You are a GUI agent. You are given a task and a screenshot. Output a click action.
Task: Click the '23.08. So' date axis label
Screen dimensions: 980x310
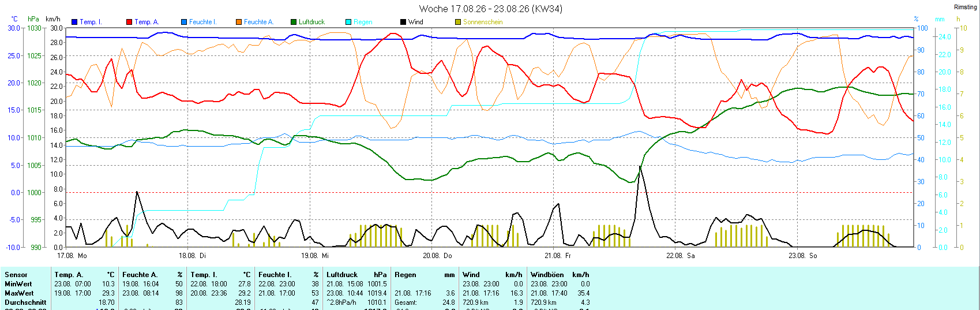803,255
